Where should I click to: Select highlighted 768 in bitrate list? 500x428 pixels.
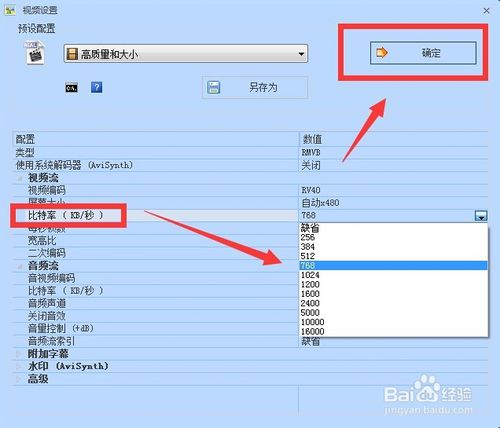click(x=393, y=266)
